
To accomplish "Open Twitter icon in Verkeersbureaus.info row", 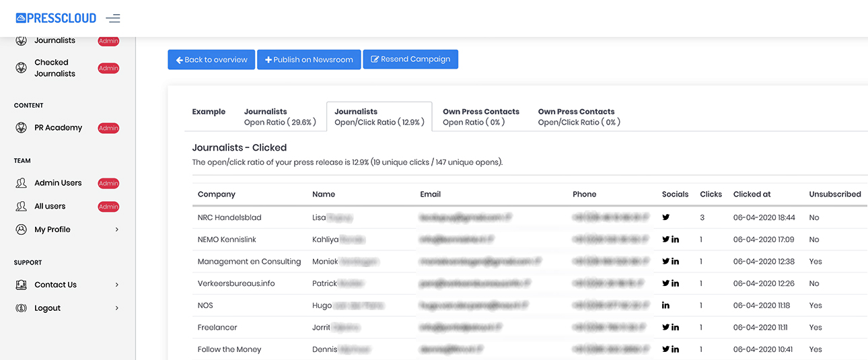I will 666,283.
